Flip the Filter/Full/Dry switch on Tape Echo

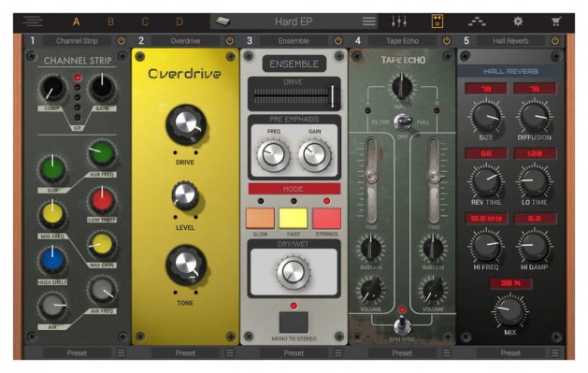point(402,122)
